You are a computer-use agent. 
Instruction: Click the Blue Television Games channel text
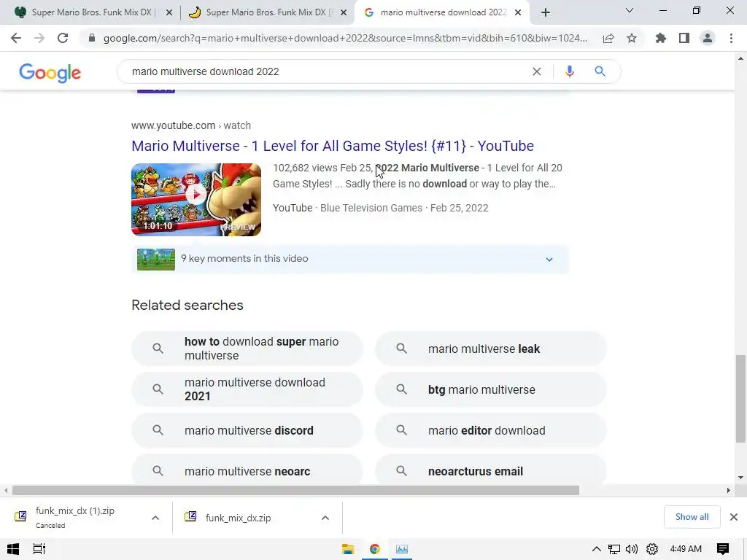click(371, 208)
